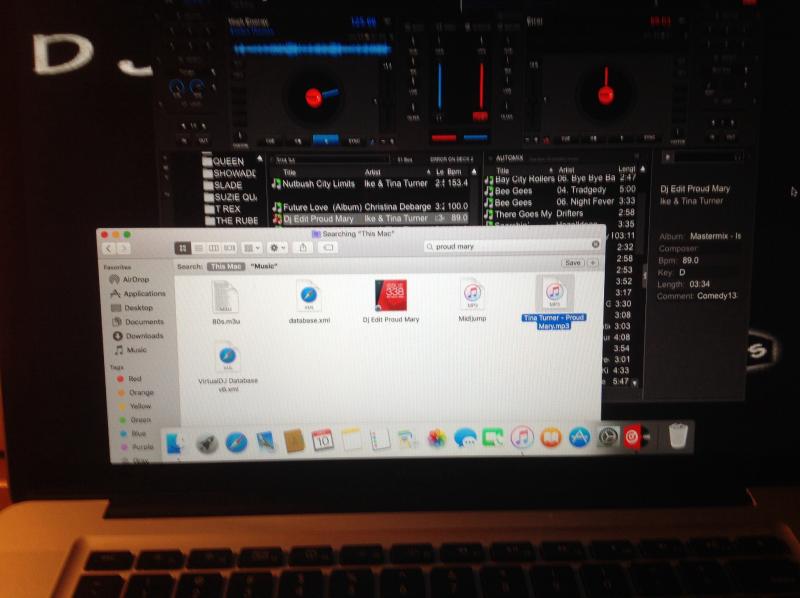Open the Finder gear action menu
Viewport: 800px width, 598px height.
[x=277, y=248]
